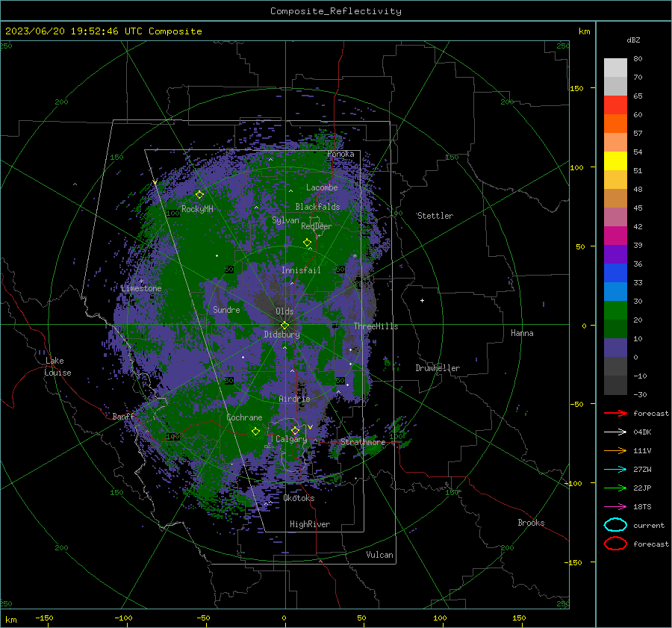Click the RedDeer city label
The width and height of the screenshot is (672, 628).
click(x=317, y=226)
